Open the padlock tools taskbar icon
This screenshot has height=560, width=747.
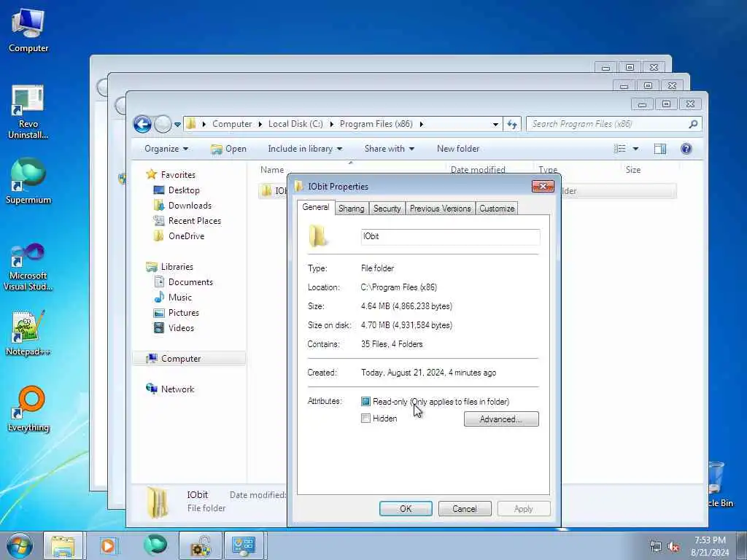pyautogui.click(x=201, y=545)
